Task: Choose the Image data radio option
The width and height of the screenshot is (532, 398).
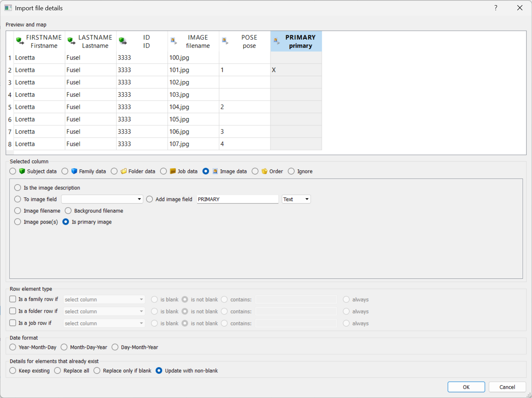Action: point(206,171)
